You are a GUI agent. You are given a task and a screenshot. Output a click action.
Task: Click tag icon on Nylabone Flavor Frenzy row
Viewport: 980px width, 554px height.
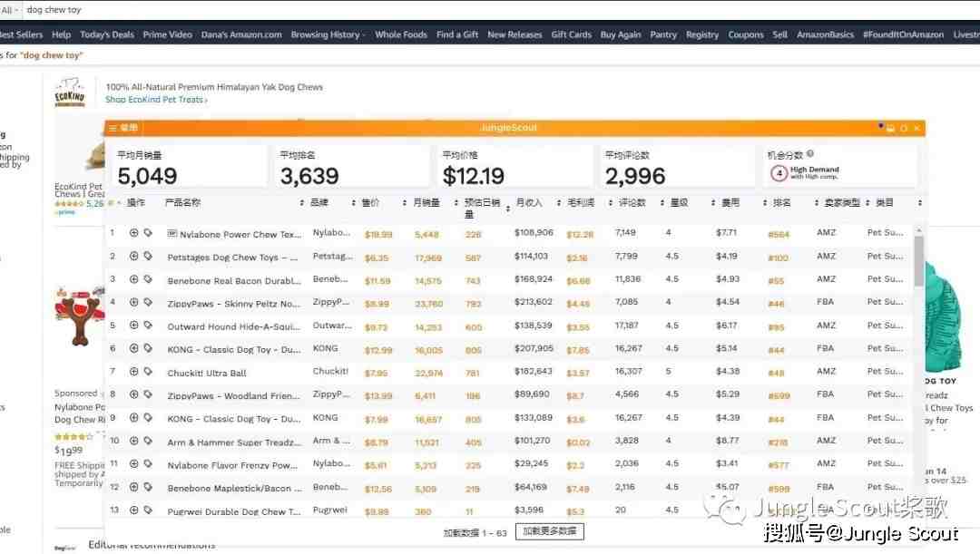coord(148,463)
